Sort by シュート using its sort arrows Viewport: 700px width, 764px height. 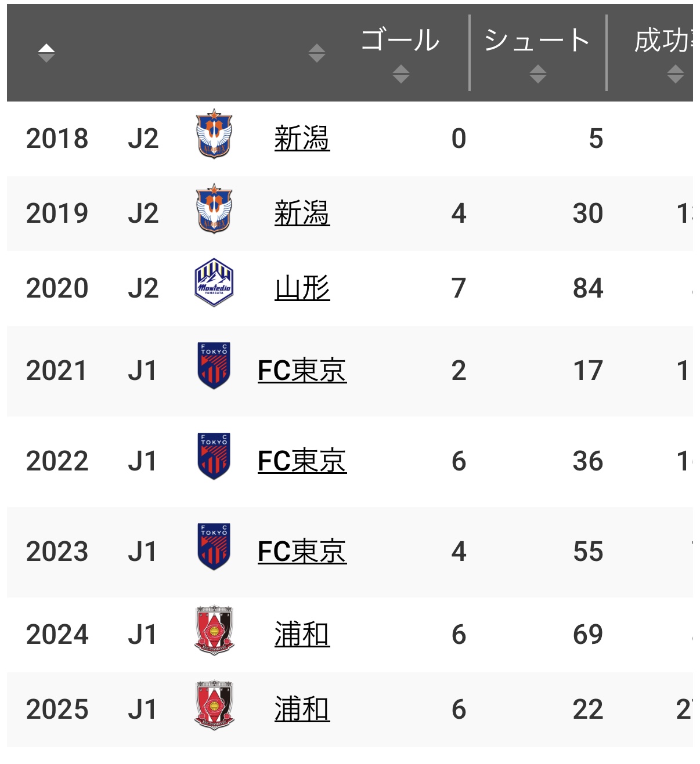click(x=538, y=74)
